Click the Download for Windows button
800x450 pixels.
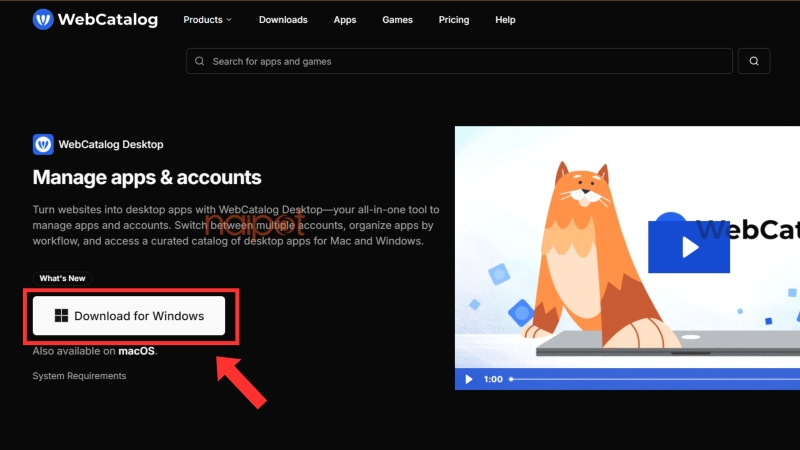(129, 316)
